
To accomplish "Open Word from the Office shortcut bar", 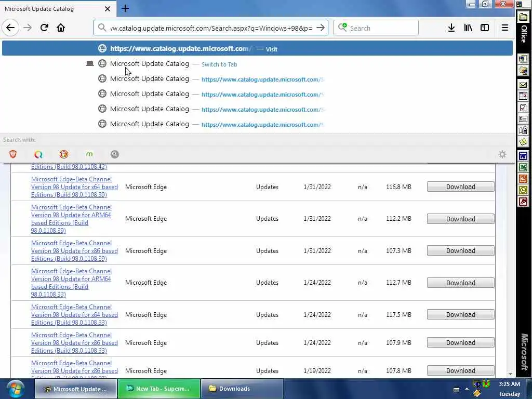I will click(x=523, y=156).
